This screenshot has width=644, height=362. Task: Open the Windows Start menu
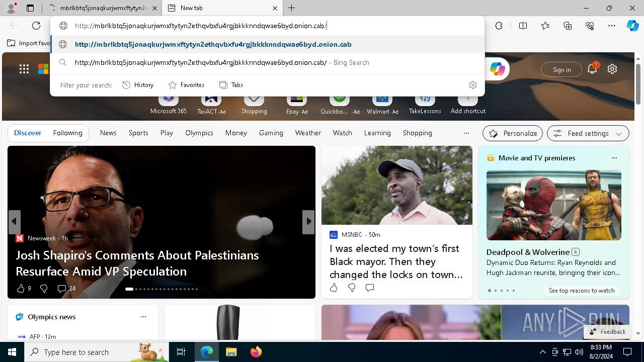[x=12, y=352]
